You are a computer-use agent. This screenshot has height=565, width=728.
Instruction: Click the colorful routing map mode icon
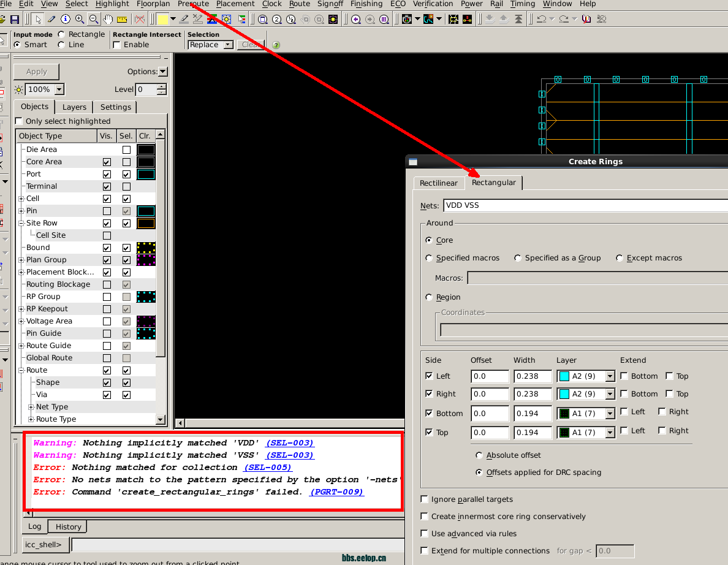[x=428, y=19]
